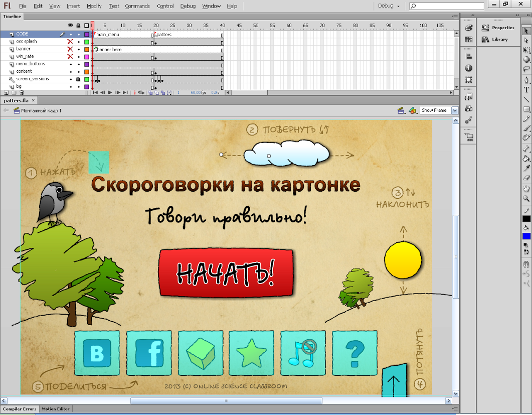Open the Show Frame zoom dropdown
The width and height of the screenshot is (532, 415).
[455, 110]
